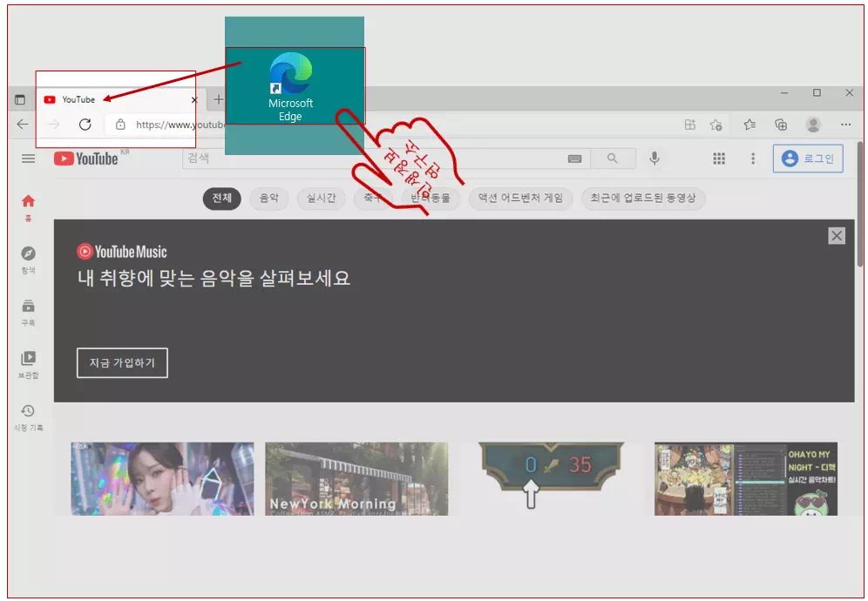Viewport: 868px width, 601px height.
Task: Start voice search with microphone icon
Action: [654, 159]
